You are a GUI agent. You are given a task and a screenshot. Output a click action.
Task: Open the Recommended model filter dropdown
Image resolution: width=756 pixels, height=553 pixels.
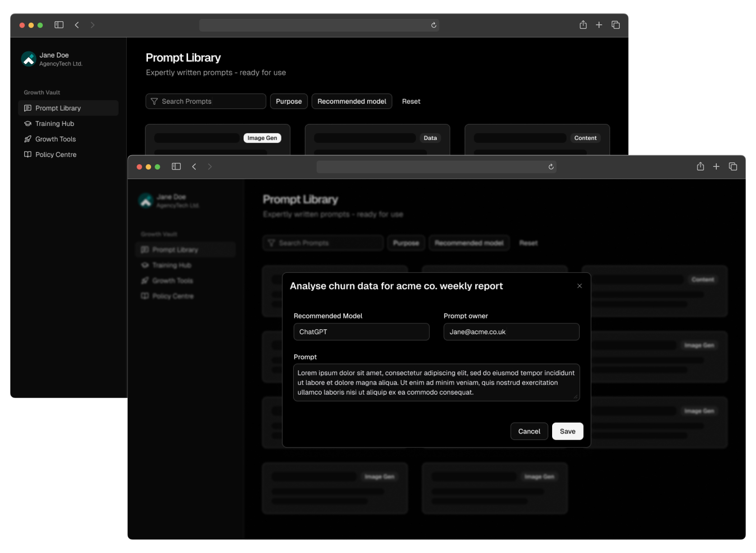point(351,101)
